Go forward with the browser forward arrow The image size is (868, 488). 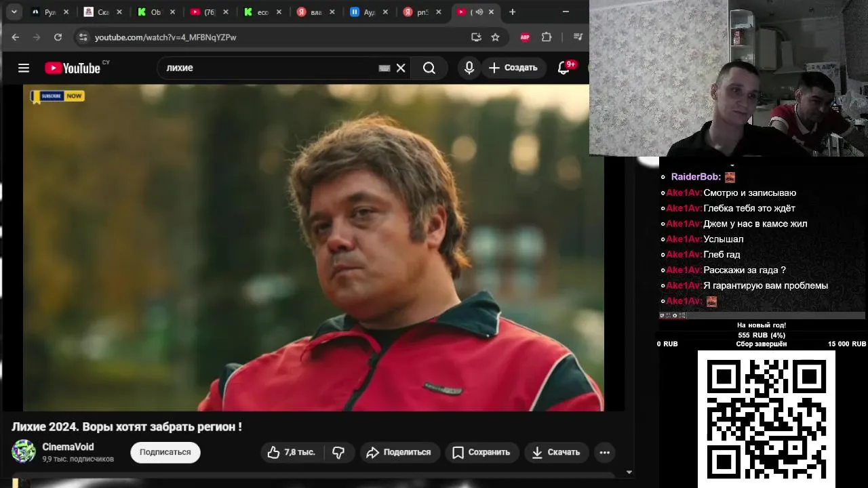click(37, 37)
